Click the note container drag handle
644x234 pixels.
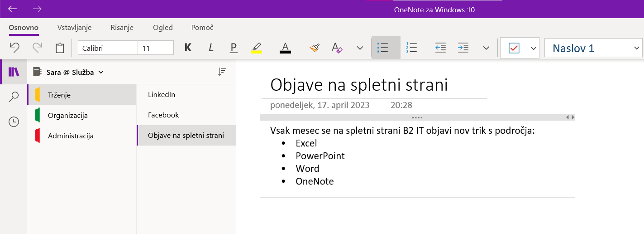click(417, 117)
